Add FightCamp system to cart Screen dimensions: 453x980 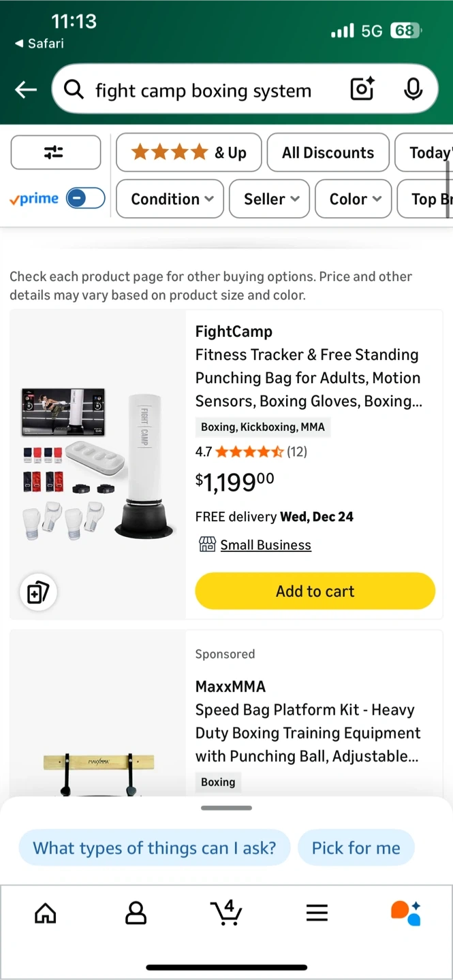point(315,591)
